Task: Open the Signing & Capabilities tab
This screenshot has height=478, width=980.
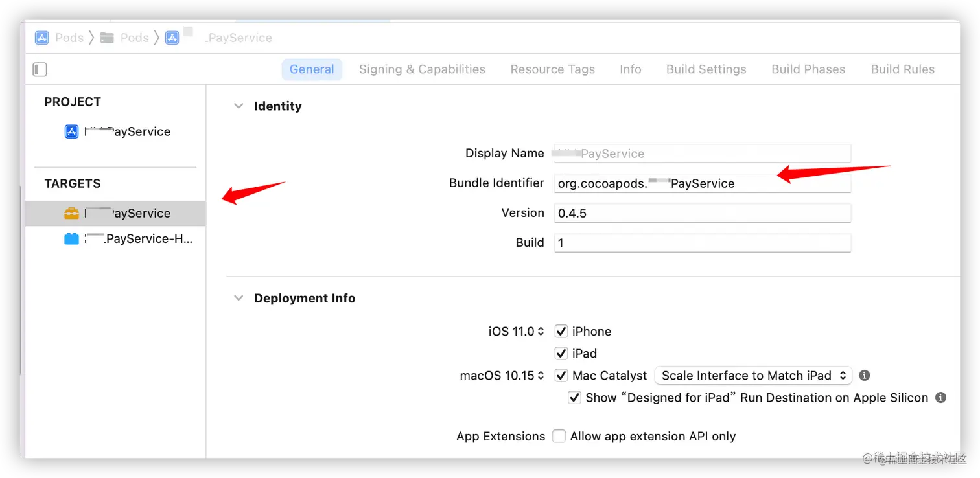Action: tap(422, 69)
